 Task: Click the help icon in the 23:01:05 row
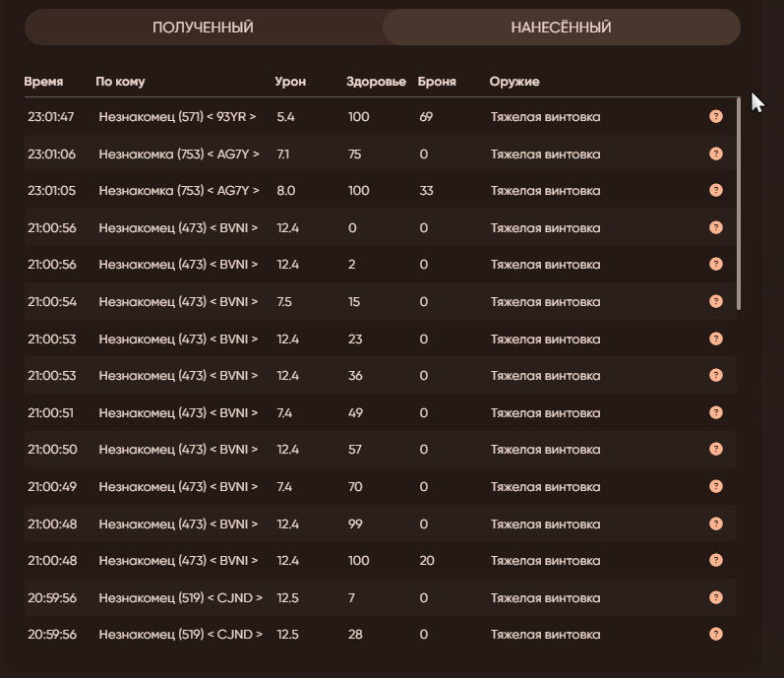(716, 190)
